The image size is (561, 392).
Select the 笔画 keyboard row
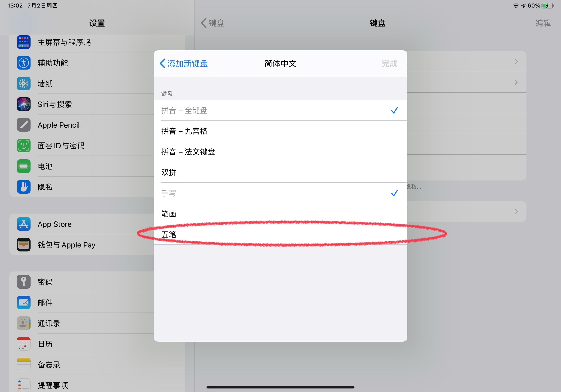click(x=280, y=214)
